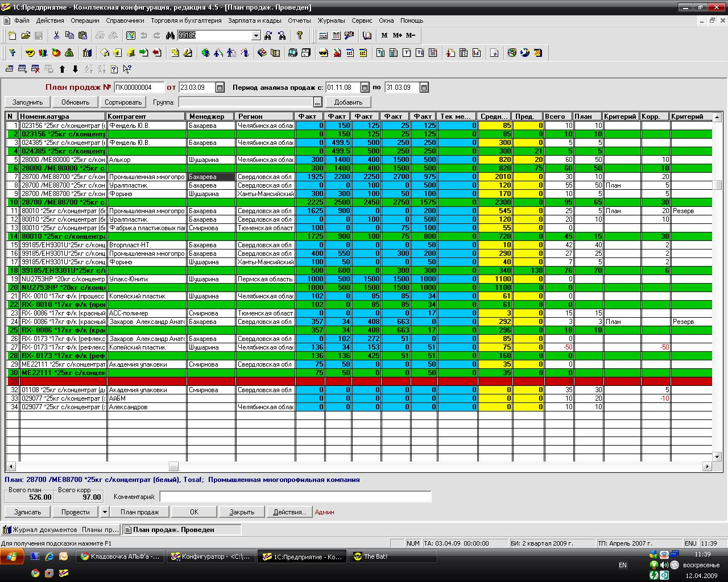Screen dimensions: 728x582
Task: Move row up with black up arrow
Action: [x=63, y=69]
